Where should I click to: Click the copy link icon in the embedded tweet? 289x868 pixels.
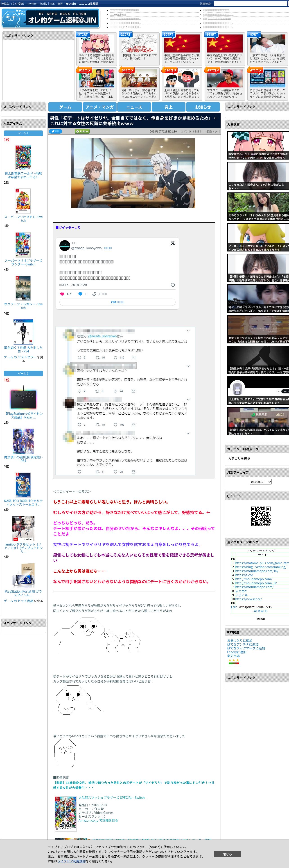(95, 294)
